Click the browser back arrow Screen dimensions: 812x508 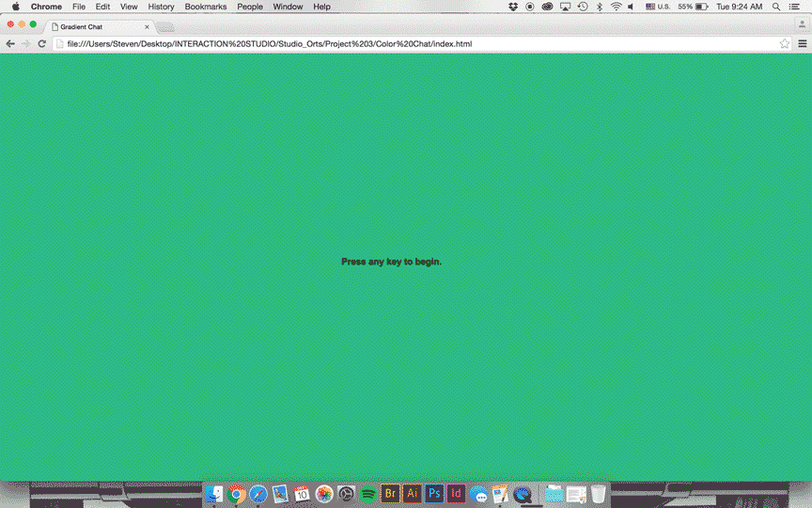pos(10,44)
